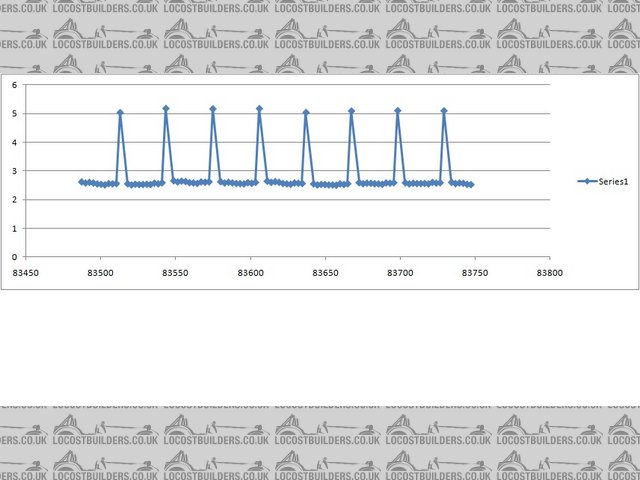The image size is (640, 480).
Task: Select the 83450 horizontal axis label
Action: pyautogui.click(x=26, y=271)
